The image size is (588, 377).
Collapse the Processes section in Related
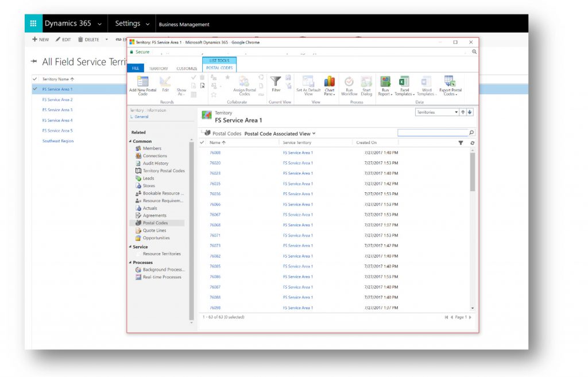[130, 263]
